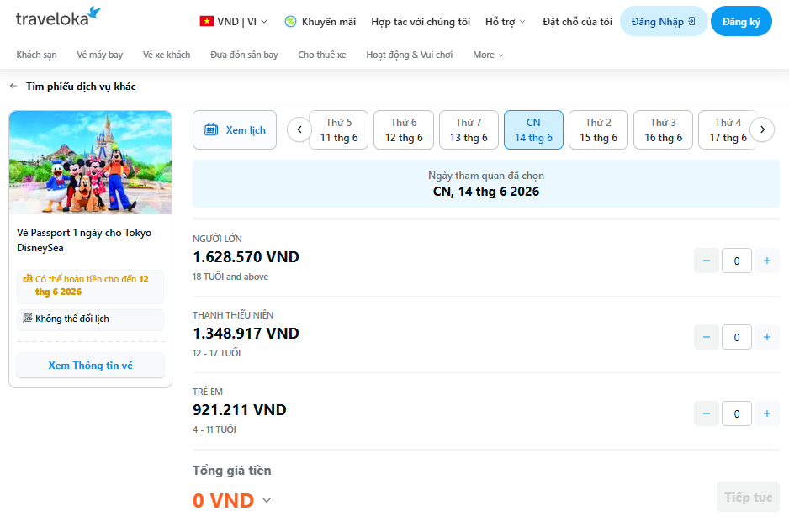Click the Khuyến mãi percent icon
Viewport: 789px width, 532px height.
click(290, 22)
